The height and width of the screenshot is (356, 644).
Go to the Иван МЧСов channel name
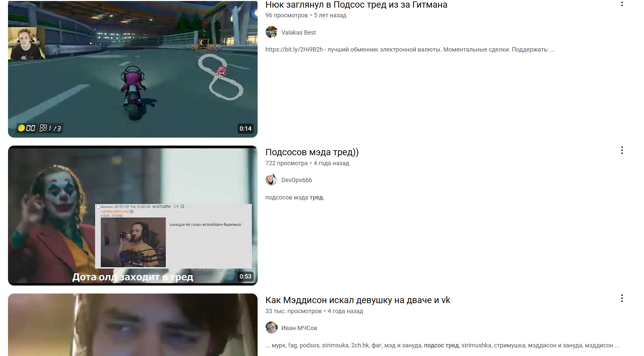[x=299, y=328]
